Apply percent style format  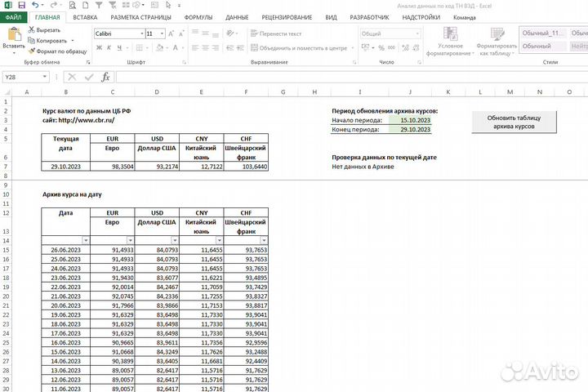coord(381,47)
